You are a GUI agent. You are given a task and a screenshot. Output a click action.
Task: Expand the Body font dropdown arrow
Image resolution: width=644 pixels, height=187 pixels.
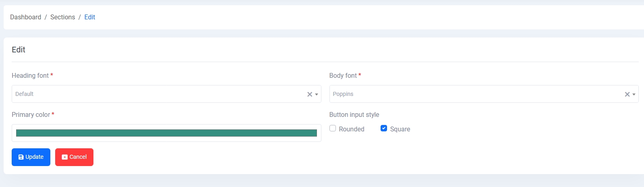click(634, 94)
